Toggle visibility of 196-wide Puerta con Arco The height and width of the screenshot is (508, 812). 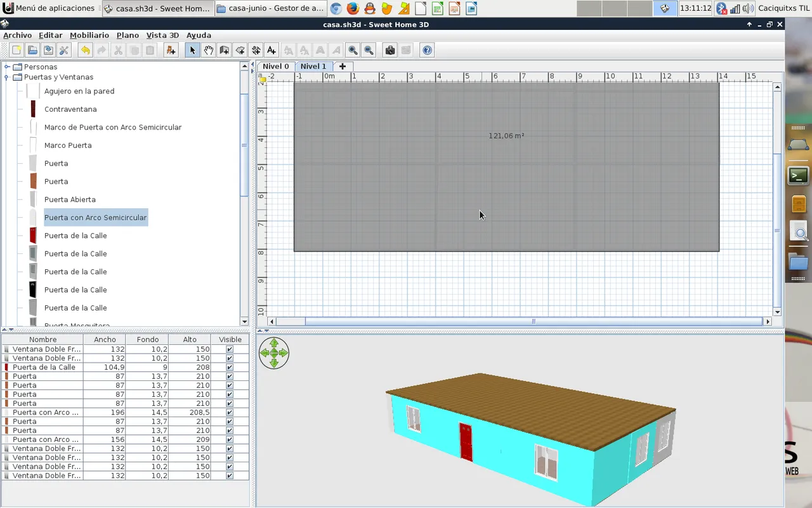[230, 412]
